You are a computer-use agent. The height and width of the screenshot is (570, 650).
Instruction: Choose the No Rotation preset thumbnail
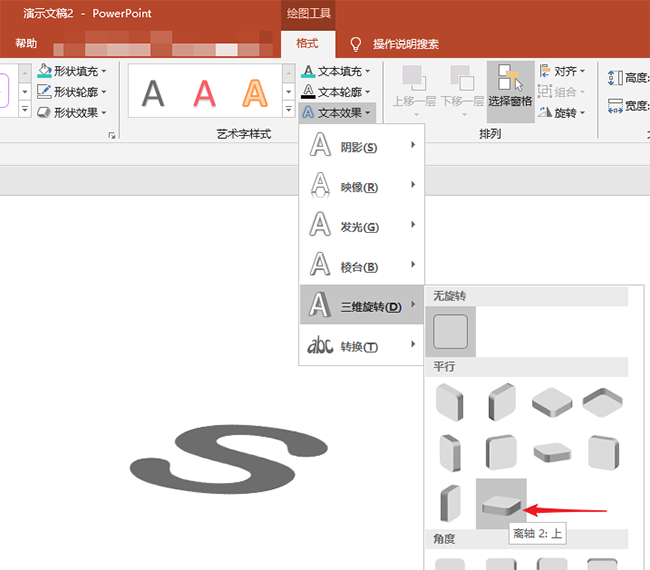point(450,331)
